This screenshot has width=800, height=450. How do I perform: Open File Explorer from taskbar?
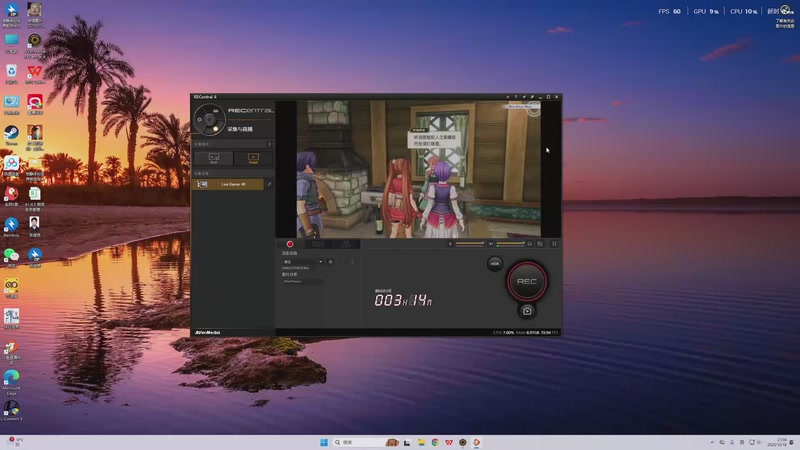(x=421, y=442)
